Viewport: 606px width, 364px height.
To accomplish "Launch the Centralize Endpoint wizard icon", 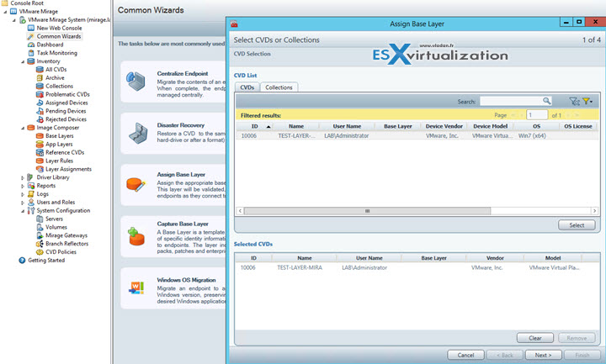I will [136, 81].
